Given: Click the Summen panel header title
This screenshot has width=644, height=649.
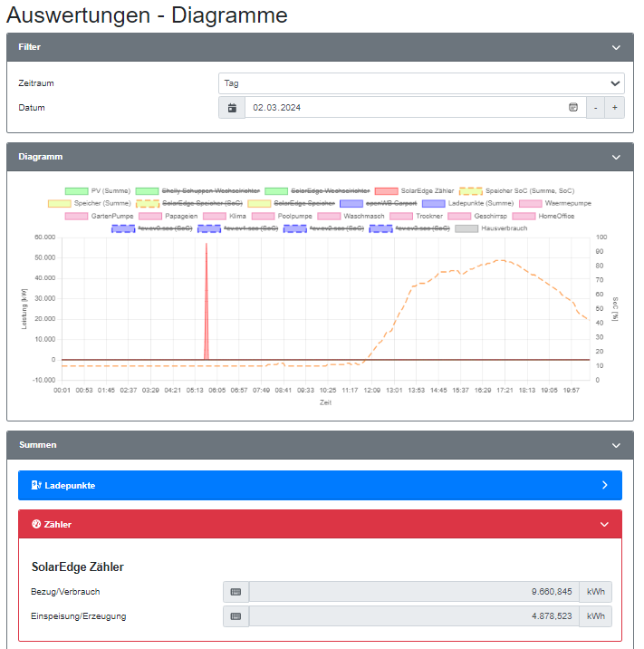Looking at the screenshot, I should coord(38,444).
